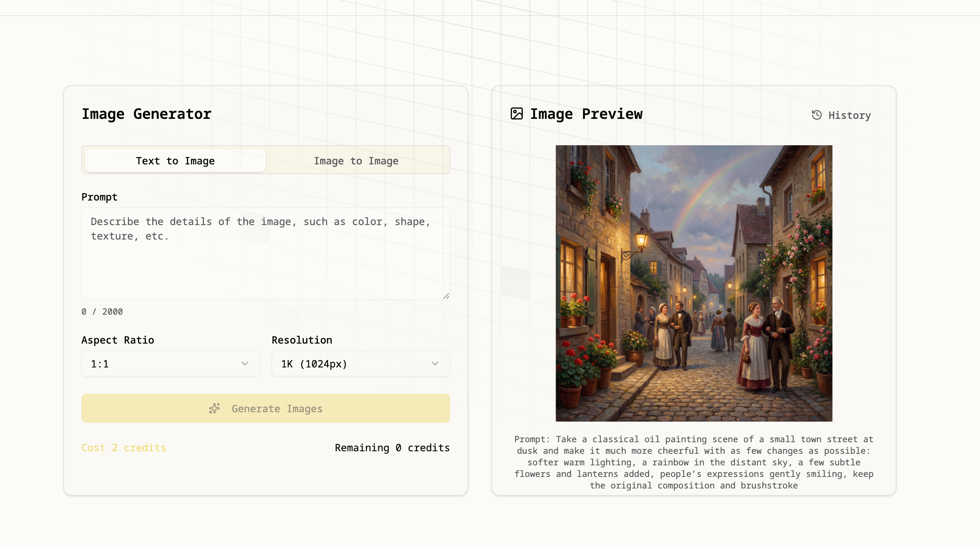Image resolution: width=980 pixels, height=547 pixels.
Task: Click the History clock icon
Action: (x=817, y=115)
